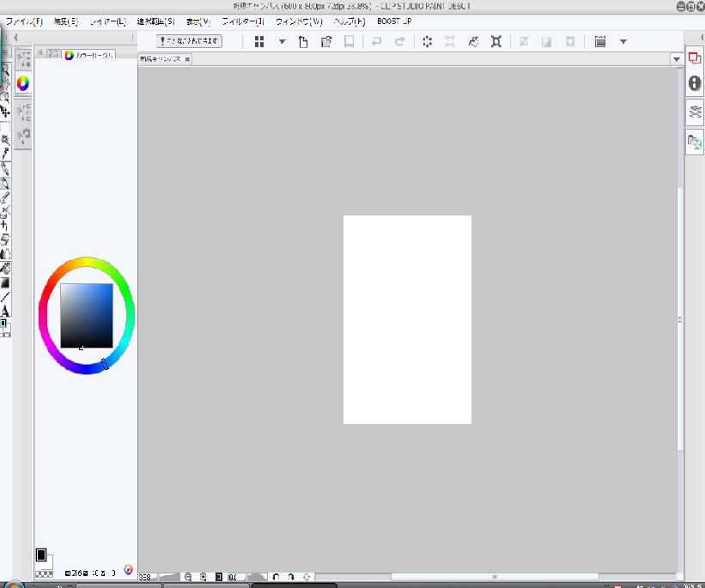Click the New canvas icon in toolbar
Screen dimensions: 705x588
(303, 41)
